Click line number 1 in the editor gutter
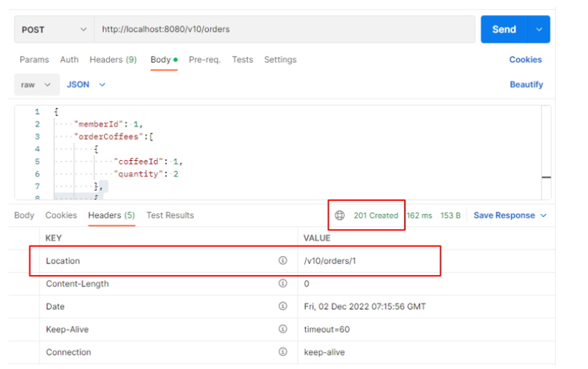This screenshot has width=588, height=369. pos(37,112)
